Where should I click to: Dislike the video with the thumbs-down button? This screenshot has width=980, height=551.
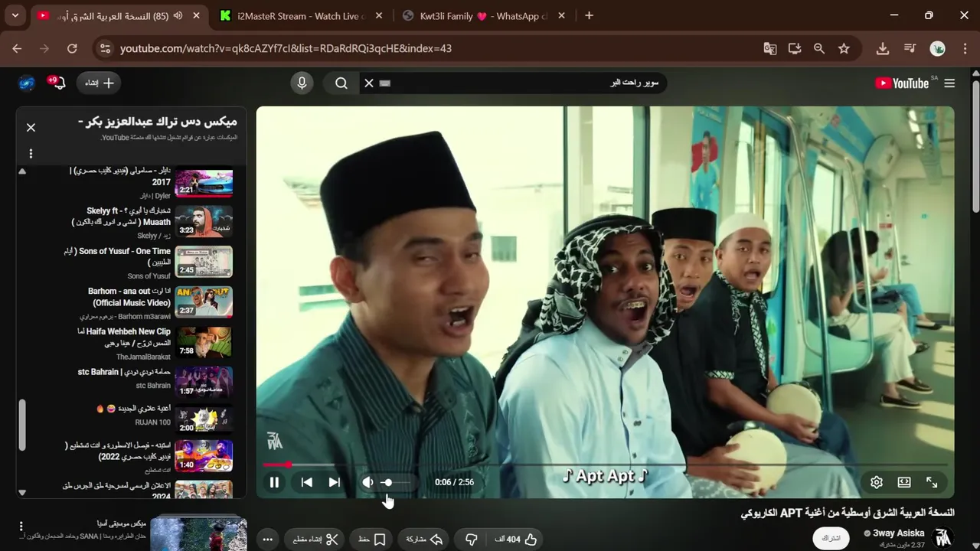pos(471,540)
